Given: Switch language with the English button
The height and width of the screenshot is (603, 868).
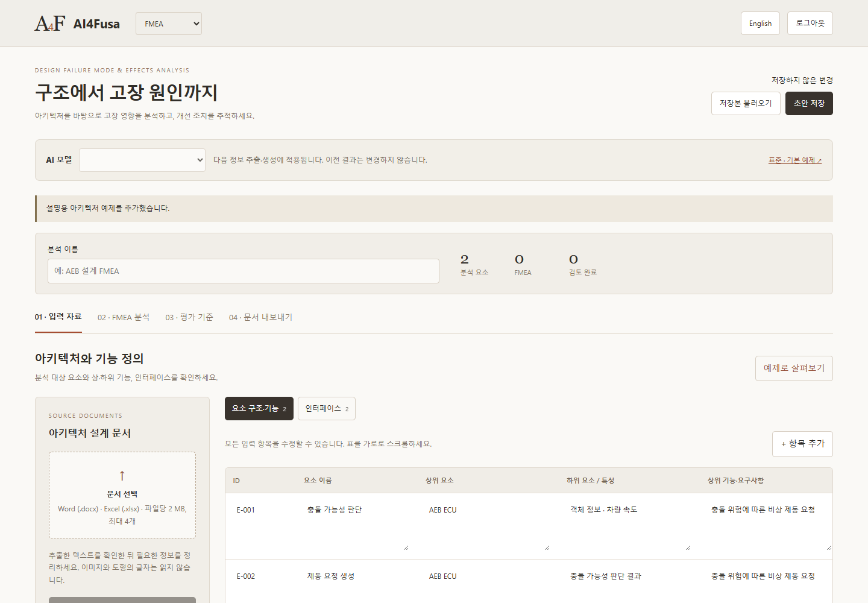Looking at the screenshot, I should tap(760, 24).
